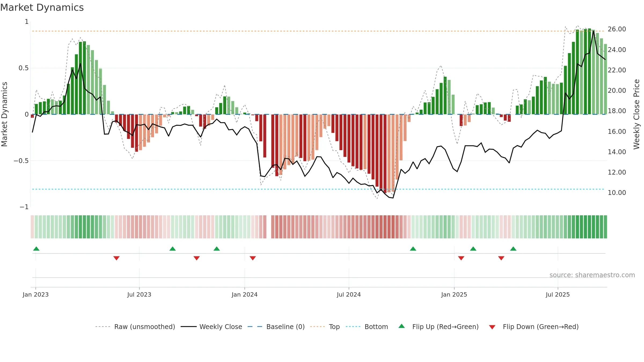Toggle the Raw (unsmoothed) legend entry
Screen dimensions: 644x362
135,327
